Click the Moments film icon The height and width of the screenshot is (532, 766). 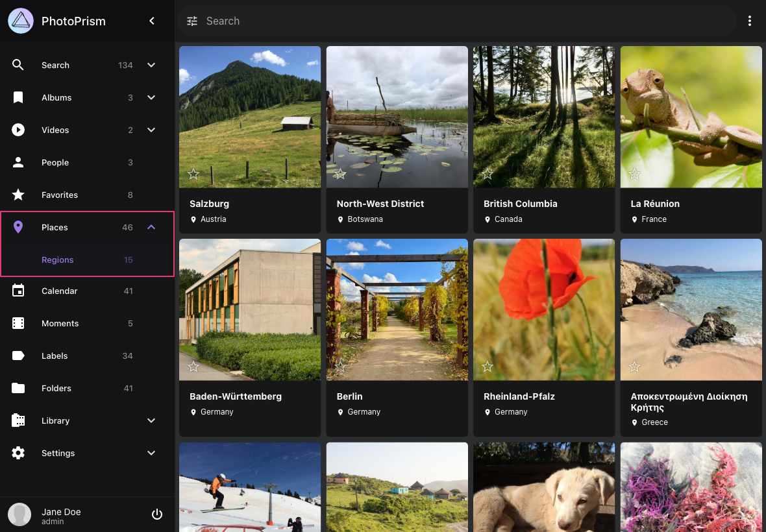point(18,323)
